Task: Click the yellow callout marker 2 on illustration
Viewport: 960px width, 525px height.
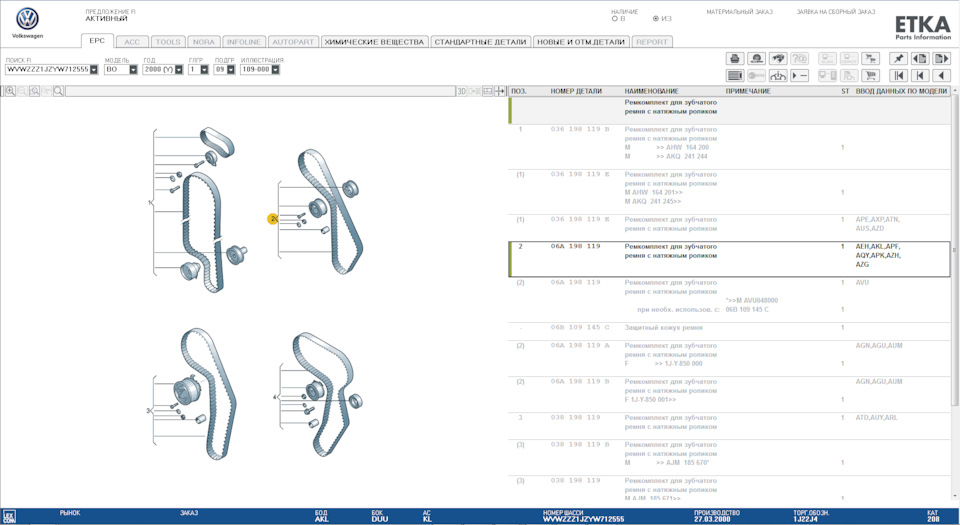Action: (x=273, y=218)
